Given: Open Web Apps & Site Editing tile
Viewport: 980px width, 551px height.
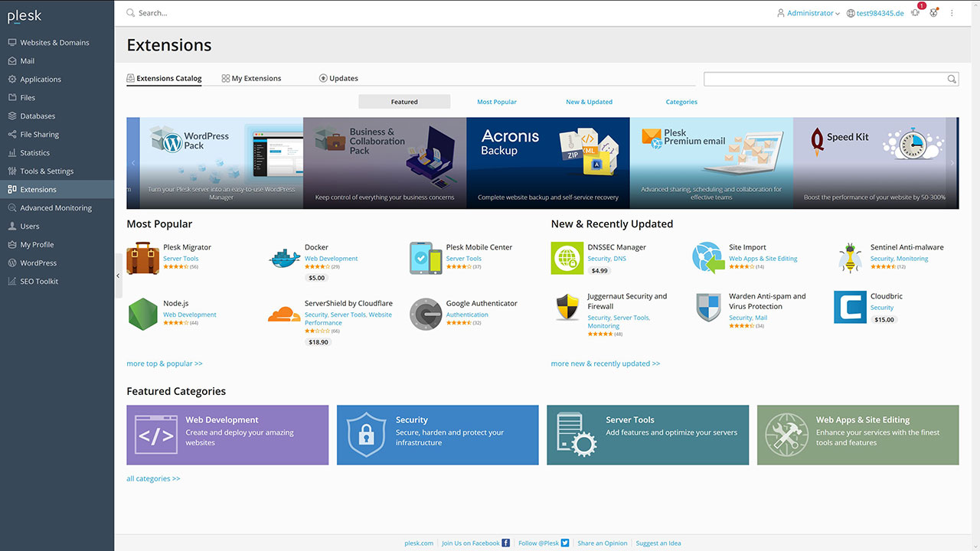Looking at the screenshot, I should pyautogui.click(x=858, y=435).
